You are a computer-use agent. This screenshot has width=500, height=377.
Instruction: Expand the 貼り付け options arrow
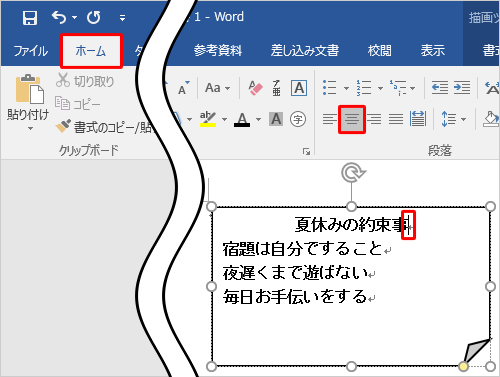pyautogui.click(x=30, y=128)
